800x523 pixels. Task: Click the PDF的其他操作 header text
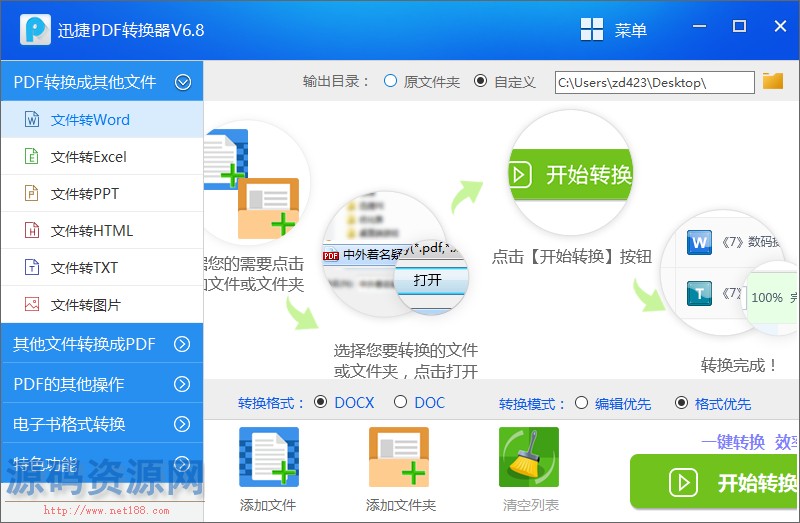click(x=68, y=384)
